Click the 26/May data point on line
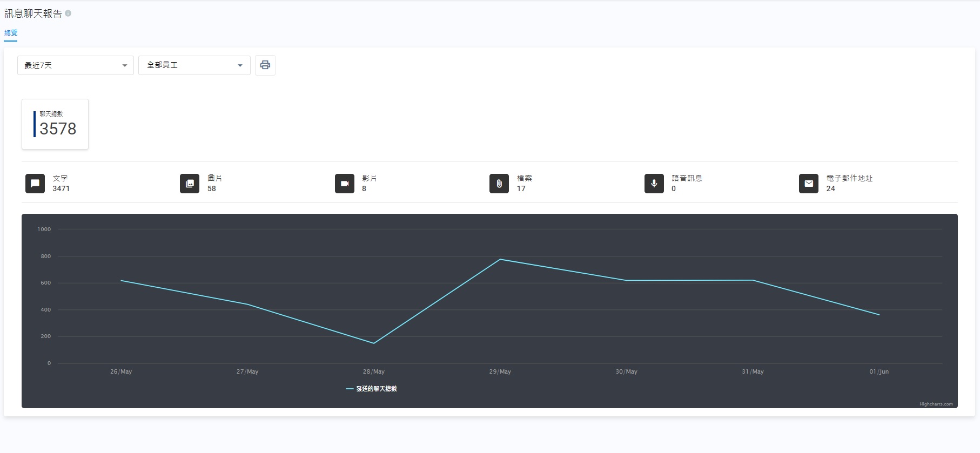Screen dimensions: 980x453 [121, 281]
